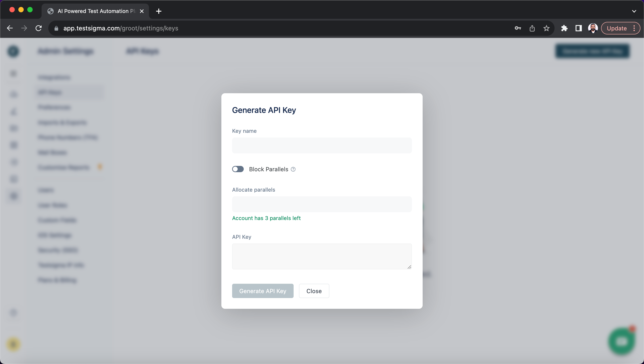Screen dimensions: 644x364
Task: Toggle the Block Parallels switch
Action: [x=238, y=169]
